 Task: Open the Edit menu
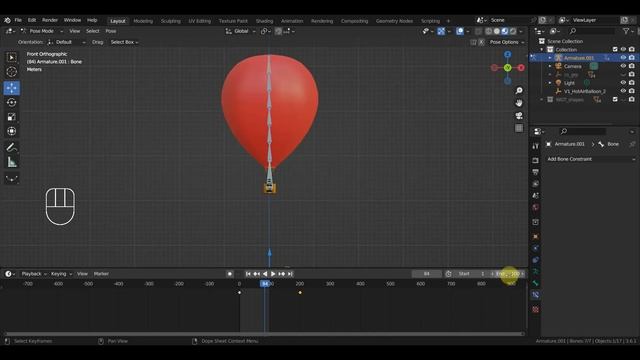32,20
